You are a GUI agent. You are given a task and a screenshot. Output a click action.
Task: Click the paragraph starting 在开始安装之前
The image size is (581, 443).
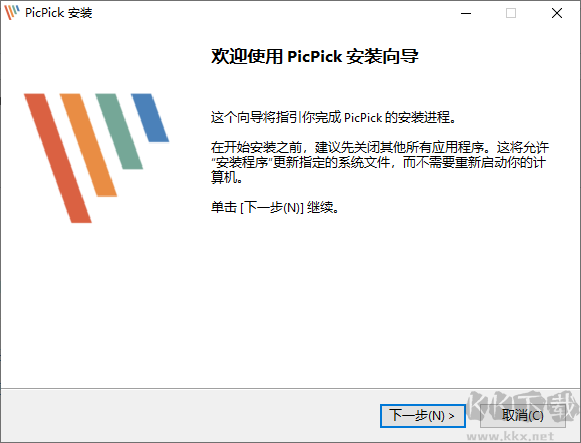(x=380, y=162)
